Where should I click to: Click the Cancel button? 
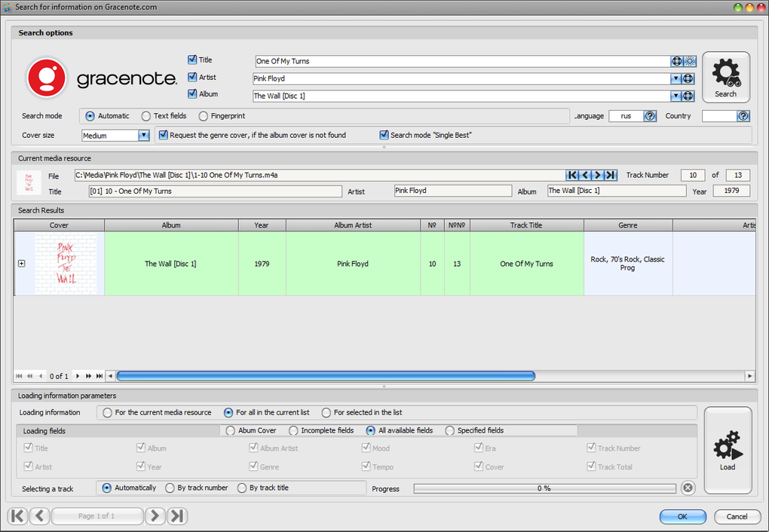pos(737,516)
